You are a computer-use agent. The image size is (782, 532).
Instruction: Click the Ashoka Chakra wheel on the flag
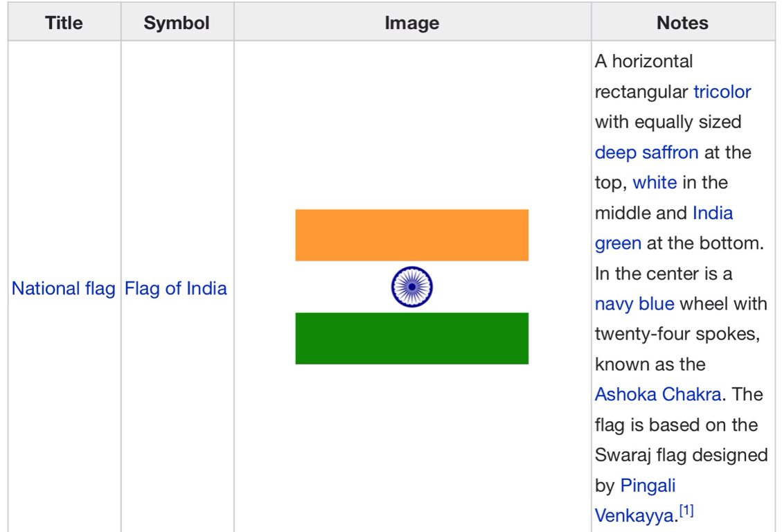pyautogui.click(x=411, y=287)
